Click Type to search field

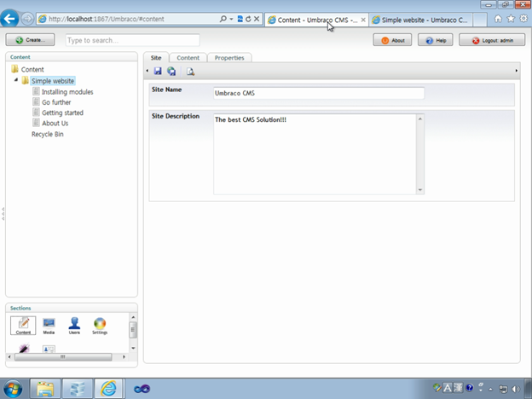[132, 40]
